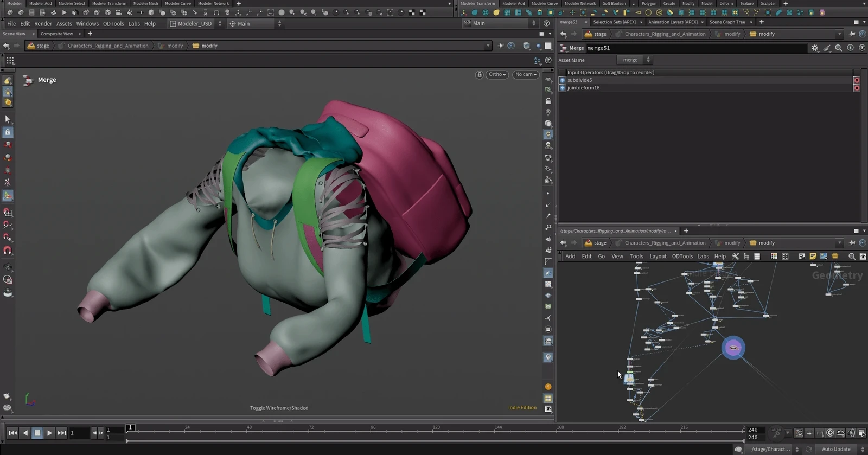The image size is (868, 455).
Task: Open the No cam camera dropdown
Action: point(525,75)
